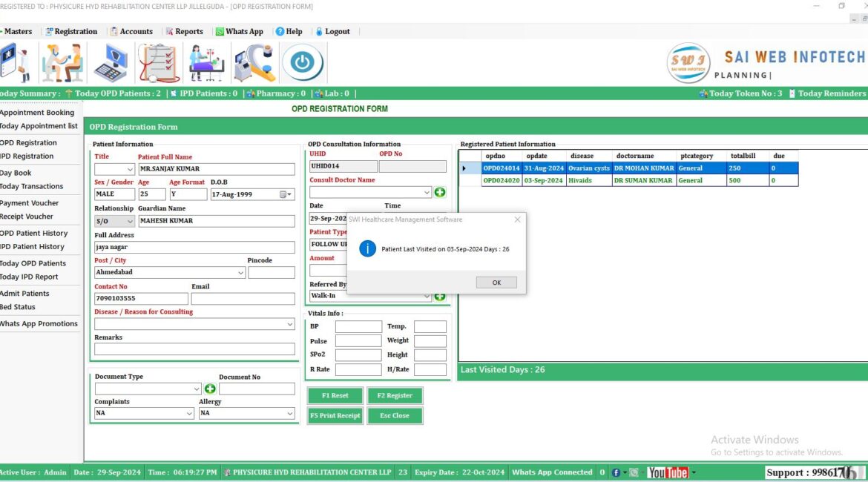Image resolution: width=868 pixels, height=482 pixels.
Task: Click green plus beside Document Type
Action: 210,388
